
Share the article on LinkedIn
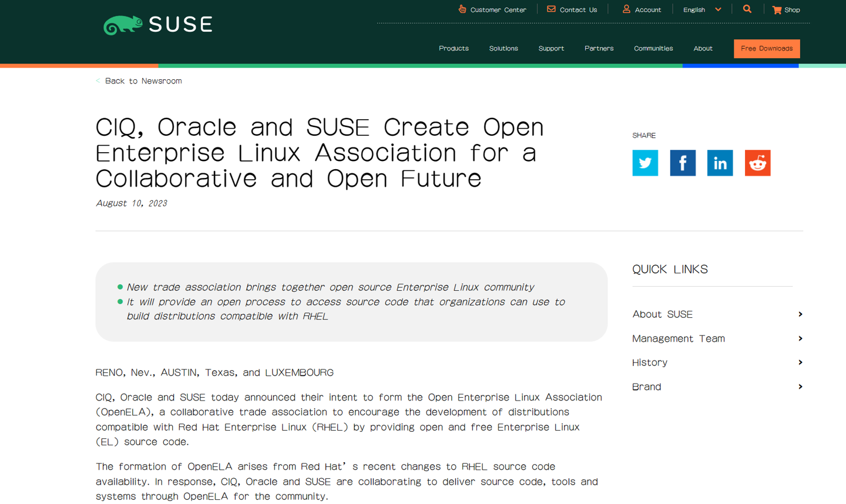(x=720, y=163)
